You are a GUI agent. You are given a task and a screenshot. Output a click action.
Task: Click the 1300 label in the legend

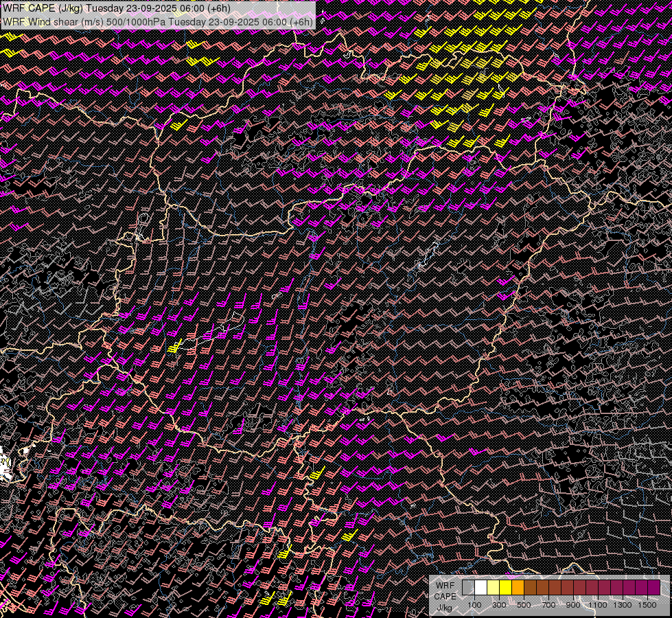(x=622, y=605)
